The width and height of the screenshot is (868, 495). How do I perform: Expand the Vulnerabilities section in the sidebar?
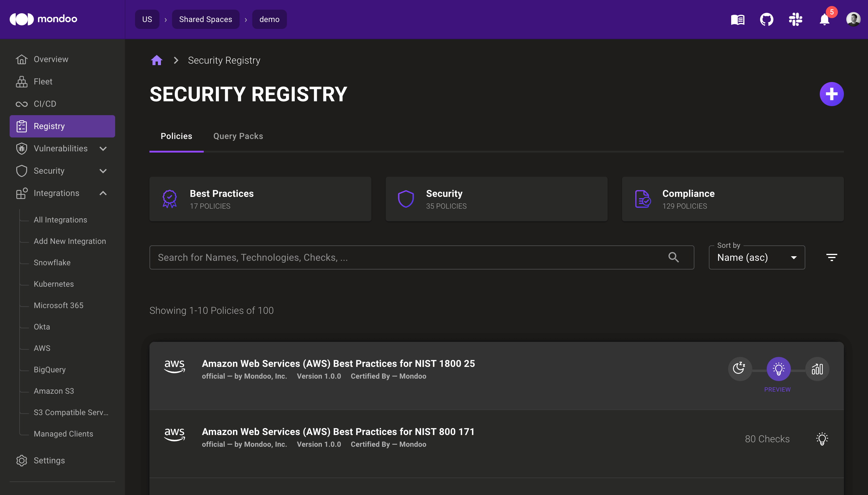103,149
